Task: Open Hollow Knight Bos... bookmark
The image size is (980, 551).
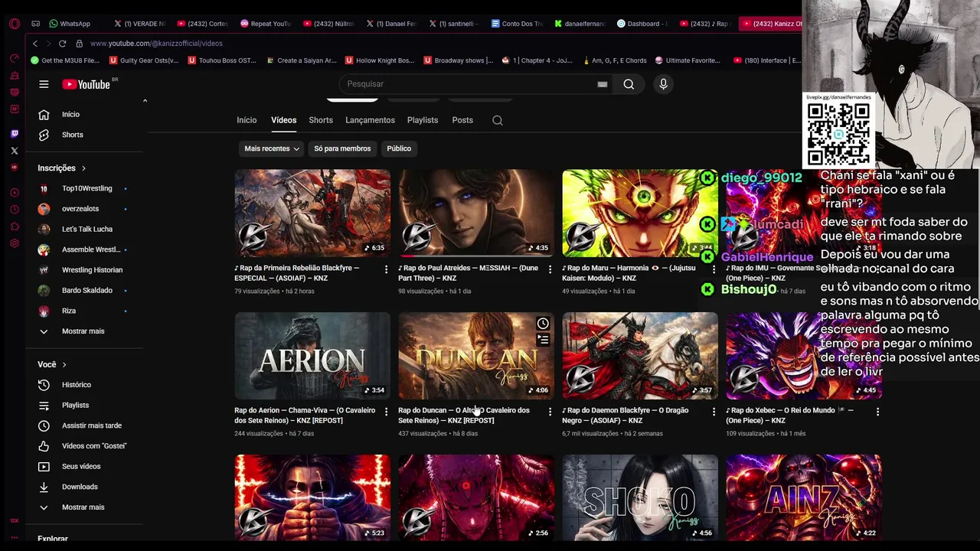Action: [x=379, y=60]
